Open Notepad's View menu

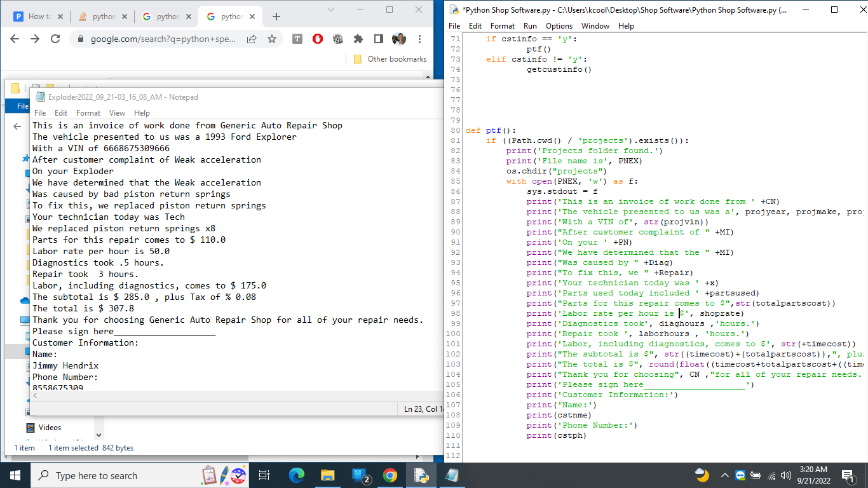(x=118, y=113)
